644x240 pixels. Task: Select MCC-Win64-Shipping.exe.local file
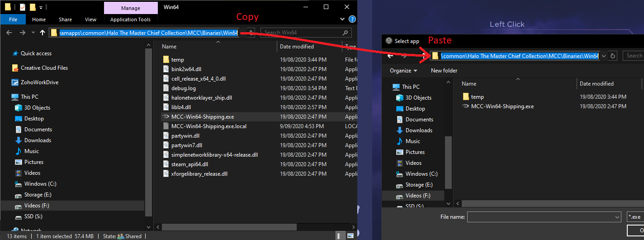pos(208,126)
